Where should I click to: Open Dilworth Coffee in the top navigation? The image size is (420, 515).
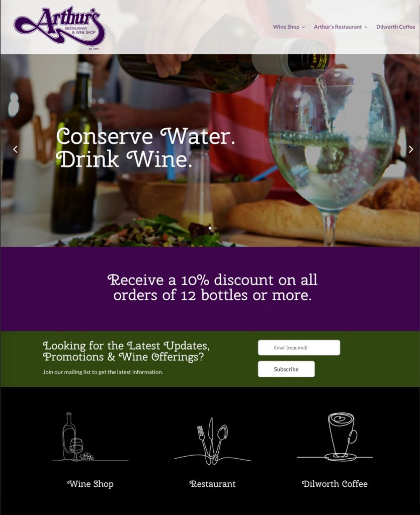pos(396,27)
